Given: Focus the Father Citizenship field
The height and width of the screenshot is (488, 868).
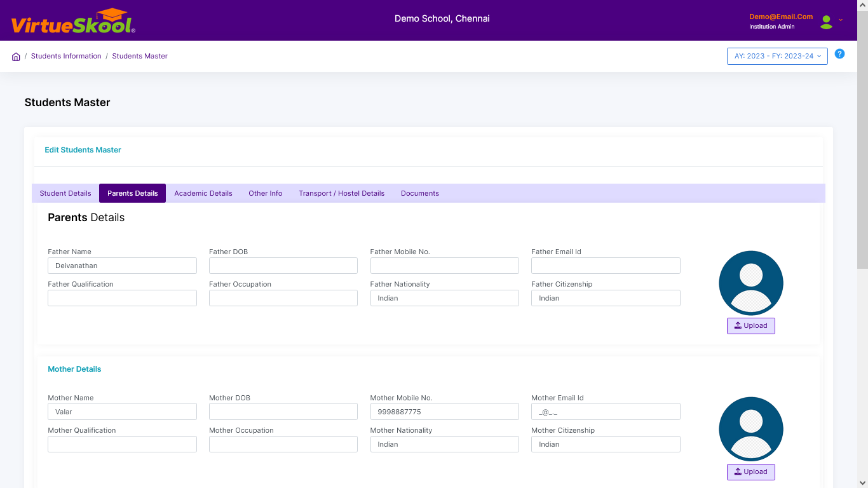Looking at the screenshot, I should tap(606, 298).
